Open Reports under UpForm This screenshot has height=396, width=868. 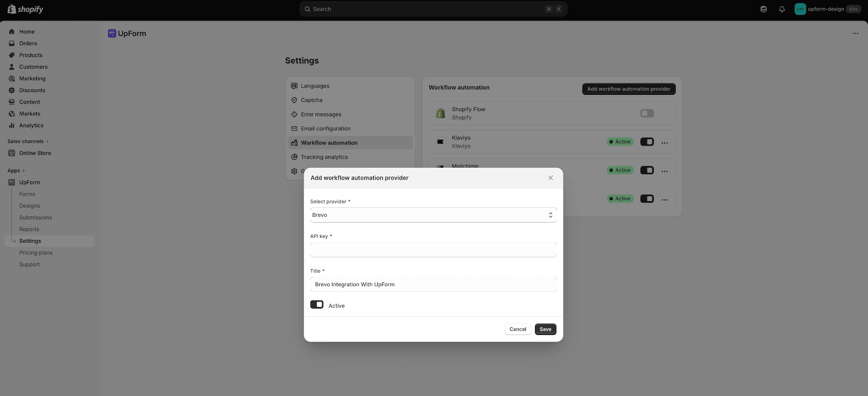[x=29, y=229]
